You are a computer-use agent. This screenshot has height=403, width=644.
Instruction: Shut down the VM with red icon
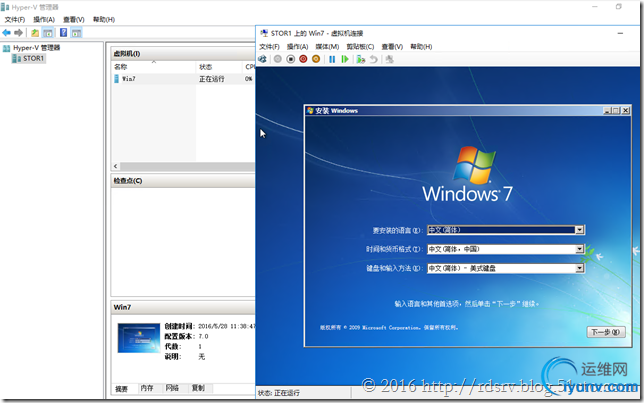coord(303,59)
